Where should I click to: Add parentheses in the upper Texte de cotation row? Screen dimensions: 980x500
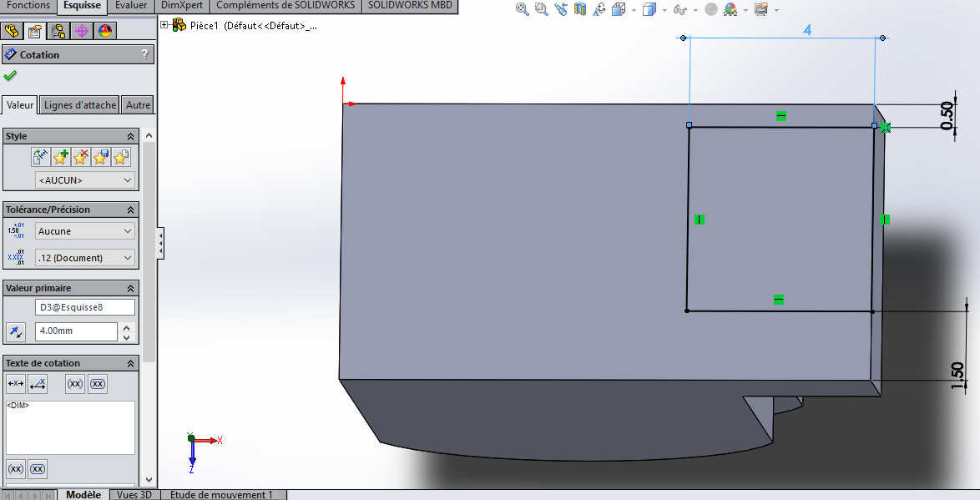75,384
